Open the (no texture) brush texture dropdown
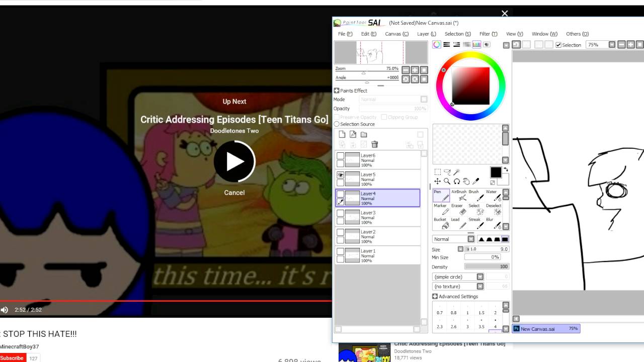This screenshot has height=362, width=644. pos(480,287)
